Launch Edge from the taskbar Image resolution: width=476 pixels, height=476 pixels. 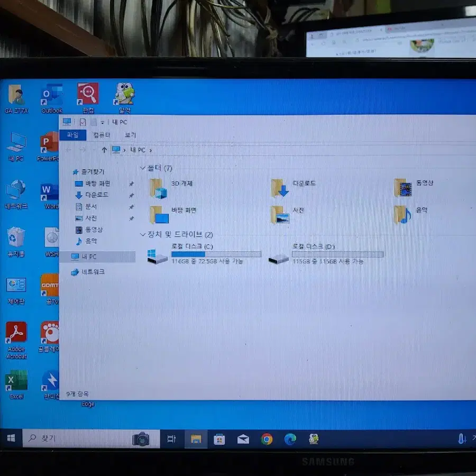coord(290,439)
